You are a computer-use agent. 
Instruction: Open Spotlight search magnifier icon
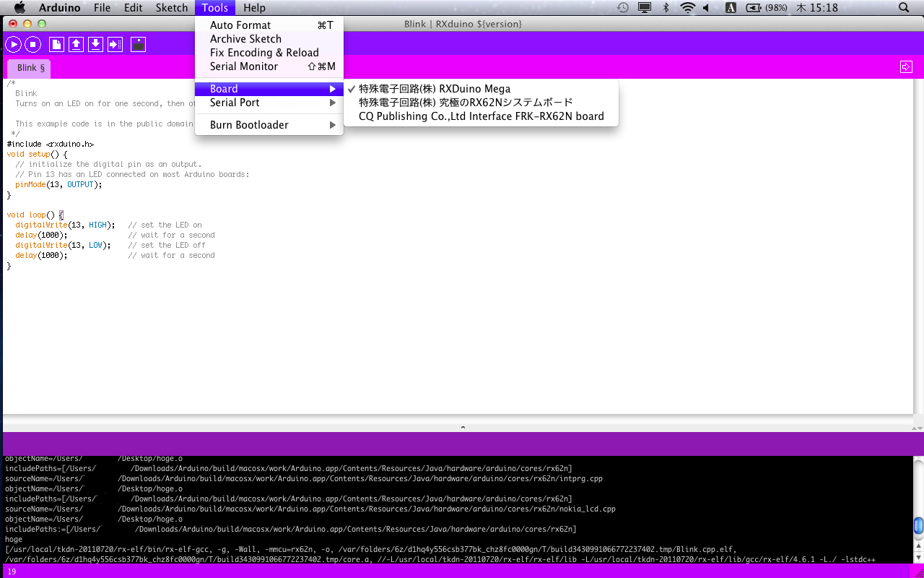pos(904,8)
